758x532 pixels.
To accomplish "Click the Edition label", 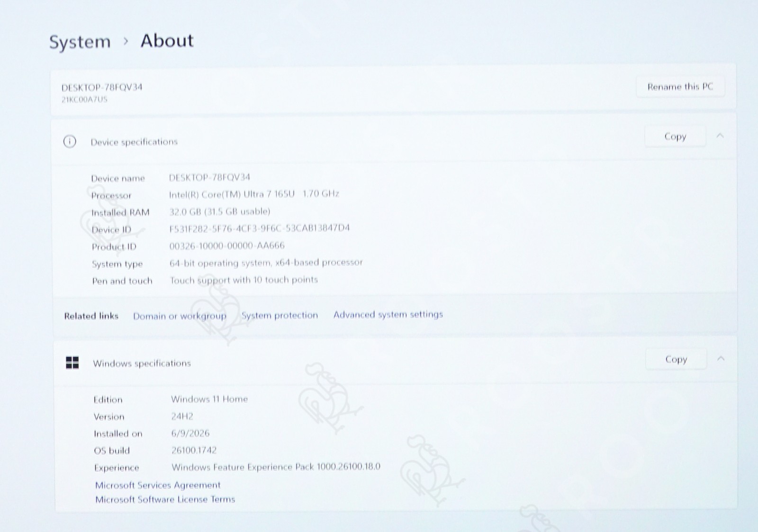I will tap(108, 399).
